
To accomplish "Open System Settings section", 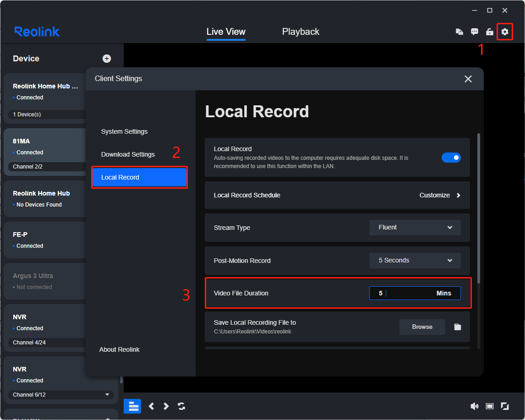I will [124, 131].
